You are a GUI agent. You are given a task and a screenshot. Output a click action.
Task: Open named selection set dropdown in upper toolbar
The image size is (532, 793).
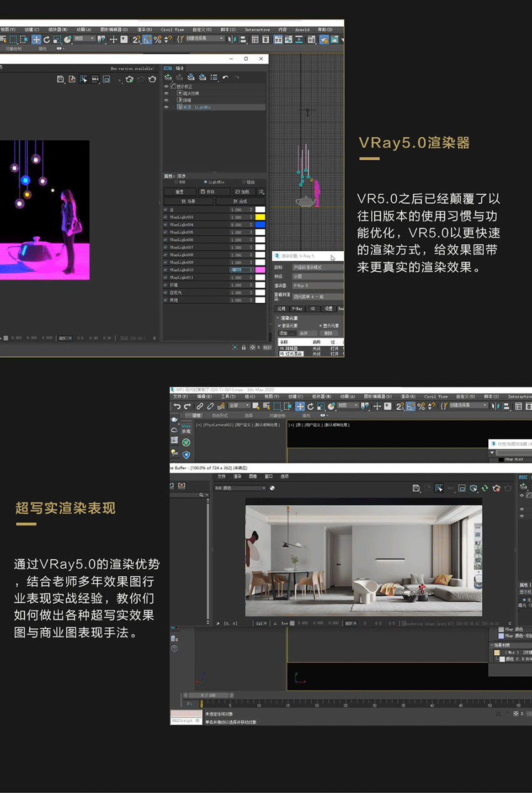point(205,38)
